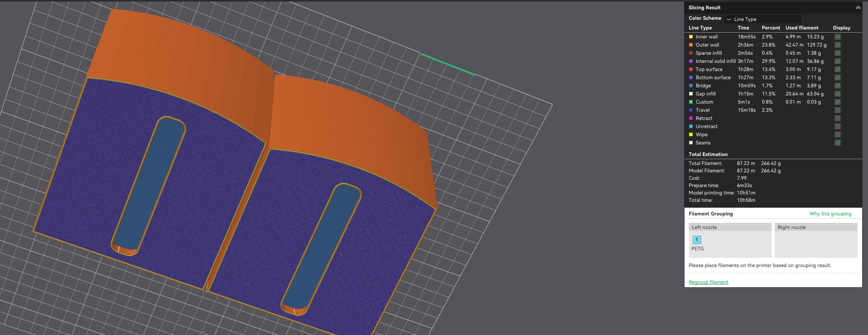Toggle Outer wall display checkbox
Viewport: 868px width, 335px height.
point(838,45)
